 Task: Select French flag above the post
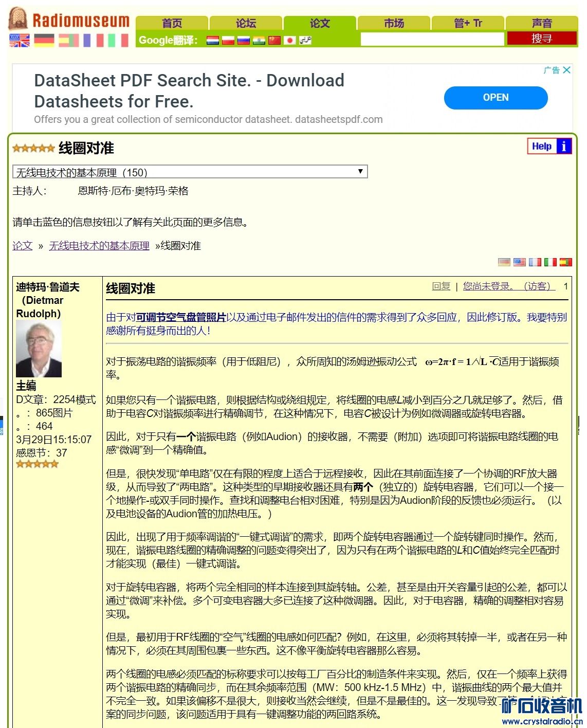tap(535, 262)
